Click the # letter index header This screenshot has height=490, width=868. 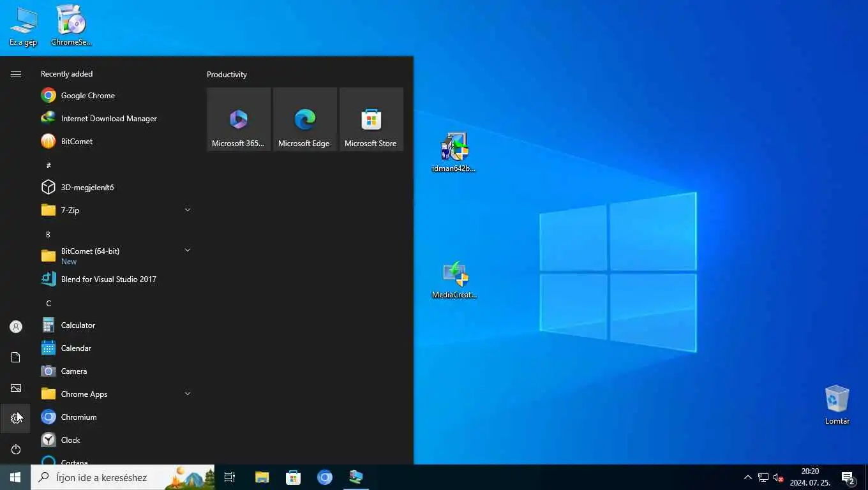[49, 165]
